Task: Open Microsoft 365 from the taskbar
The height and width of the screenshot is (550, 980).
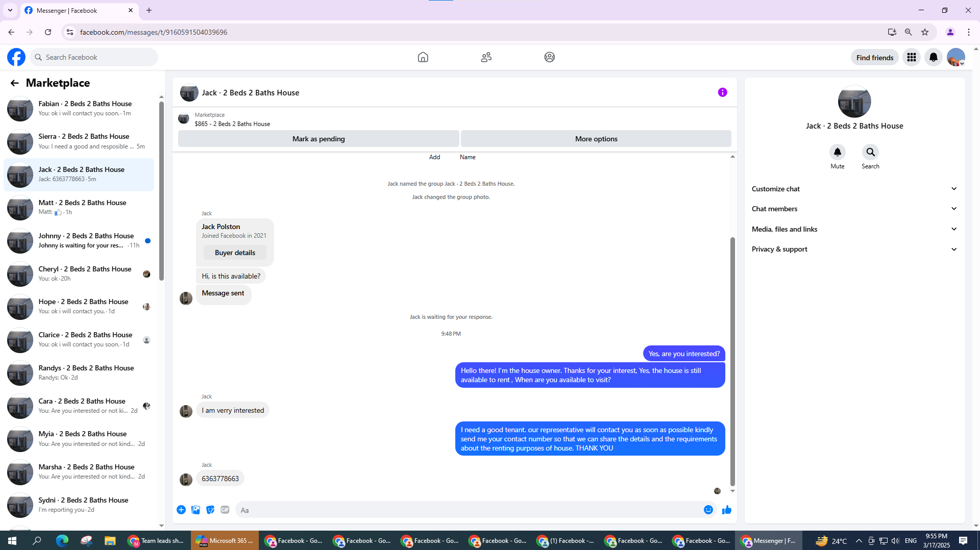Action: click(225, 541)
